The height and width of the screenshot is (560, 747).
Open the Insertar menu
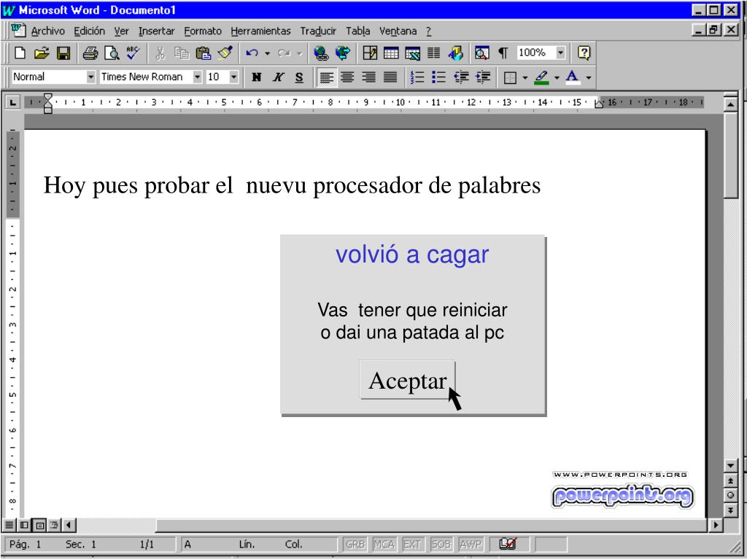pyautogui.click(x=156, y=31)
